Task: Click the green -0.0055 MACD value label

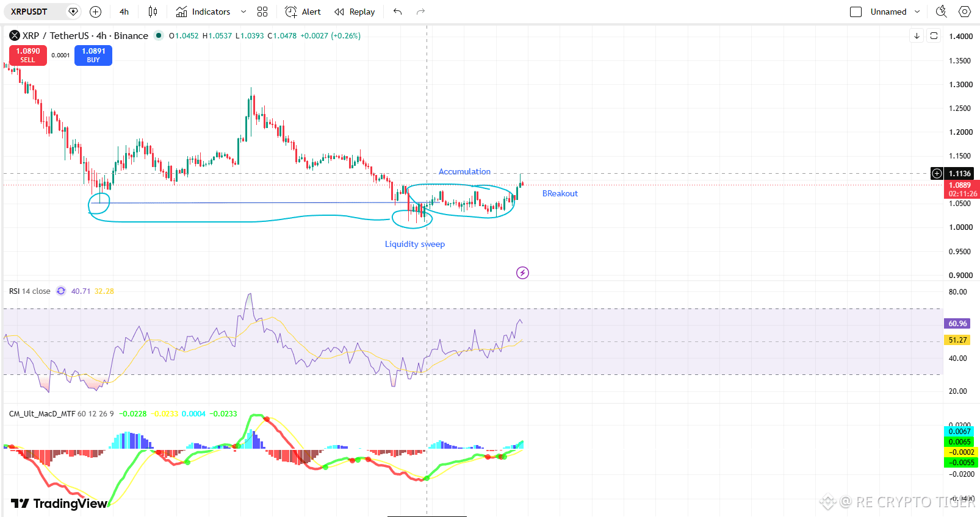Action: (961, 462)
